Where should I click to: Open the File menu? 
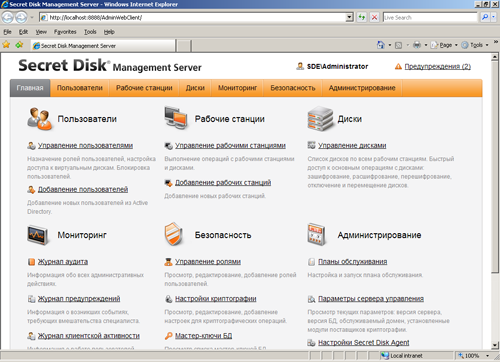[x=7, y=32]
